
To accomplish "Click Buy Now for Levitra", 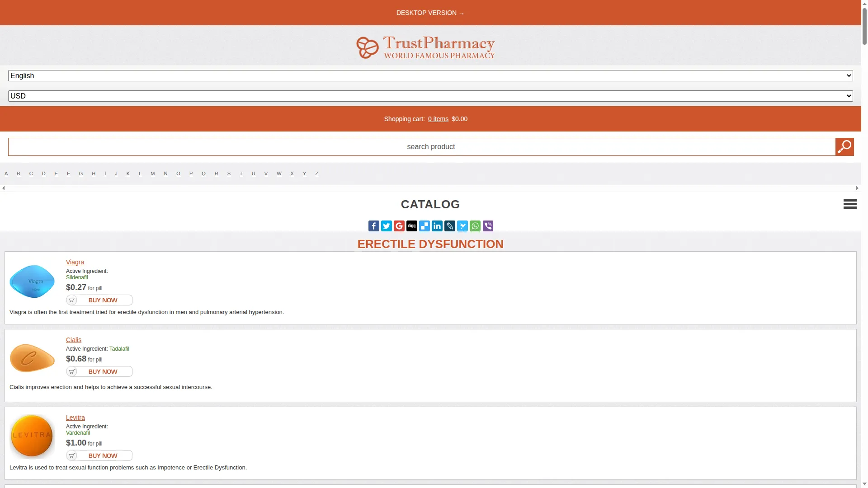I will click(x=99, y=455).
